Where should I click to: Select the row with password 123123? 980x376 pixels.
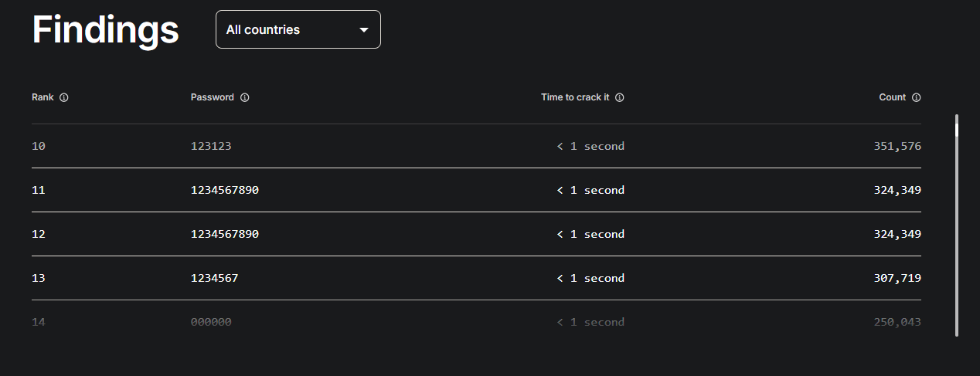pyautogui.click(x=476, y=146)
